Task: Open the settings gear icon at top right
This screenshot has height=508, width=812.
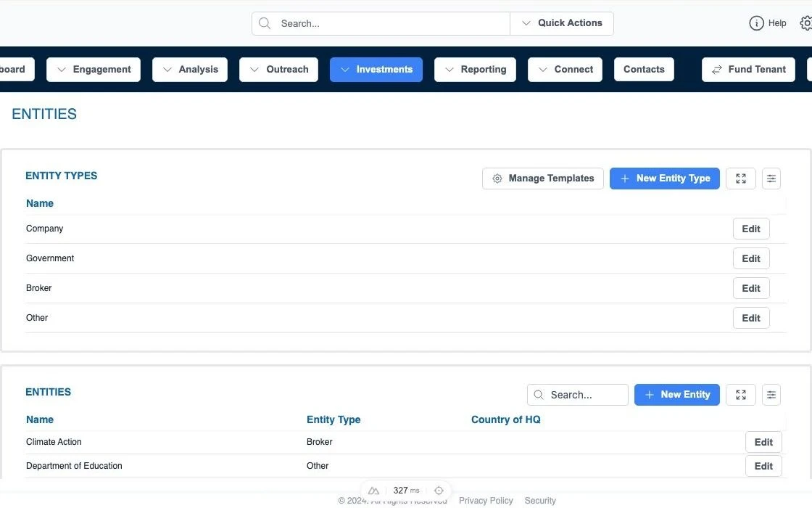Action: (805, 23)
